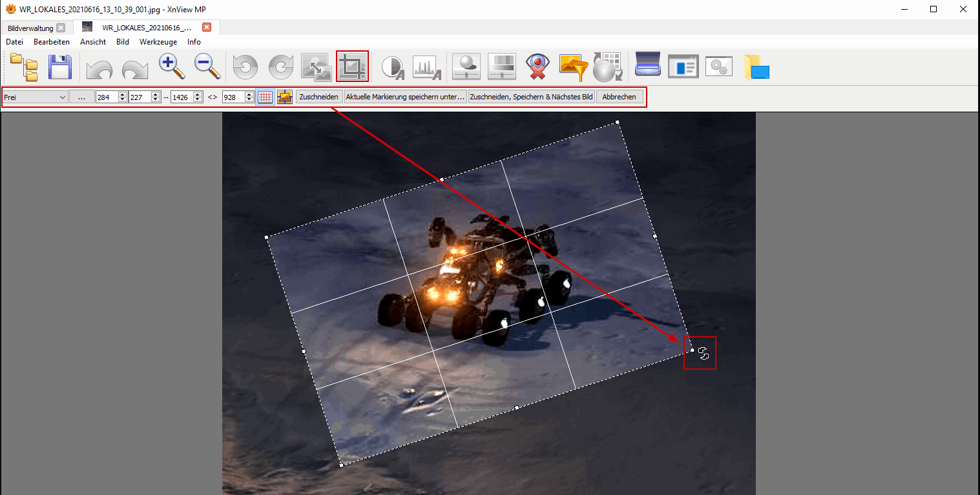
Task: Increase the 284 value with up arrow
Action: point(123,94)
